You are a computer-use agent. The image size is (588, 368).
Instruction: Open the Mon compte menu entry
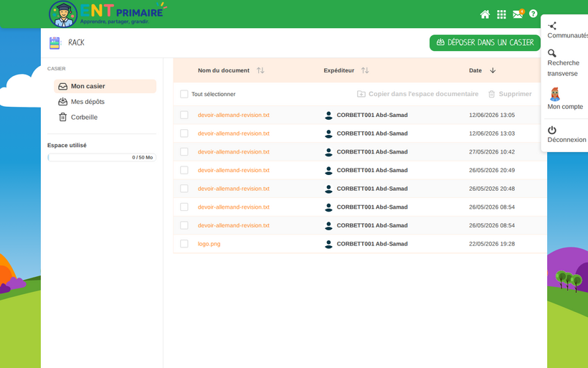(565, 107)
